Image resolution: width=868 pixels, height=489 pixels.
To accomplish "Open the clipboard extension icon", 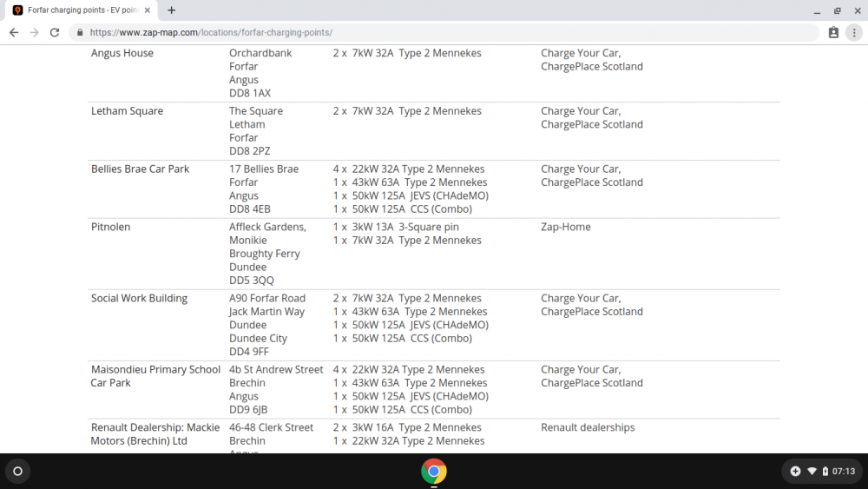I will (x=833, y=33).
